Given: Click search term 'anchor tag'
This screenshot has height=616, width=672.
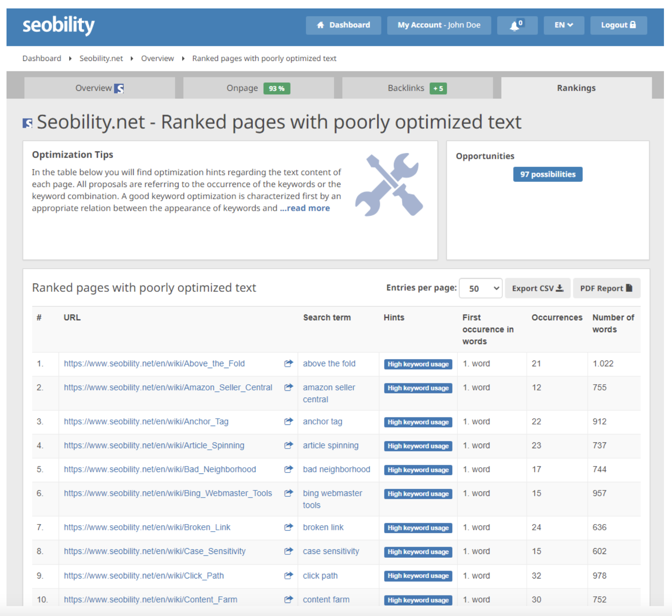Looking at the screenshot, I should click(323, 422).
